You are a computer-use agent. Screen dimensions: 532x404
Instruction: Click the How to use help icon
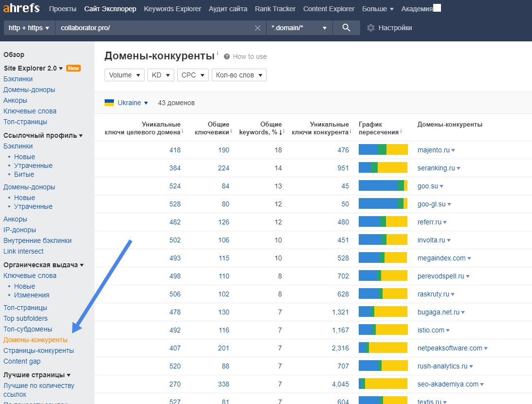pyautogui.click(x=227, y=56)
